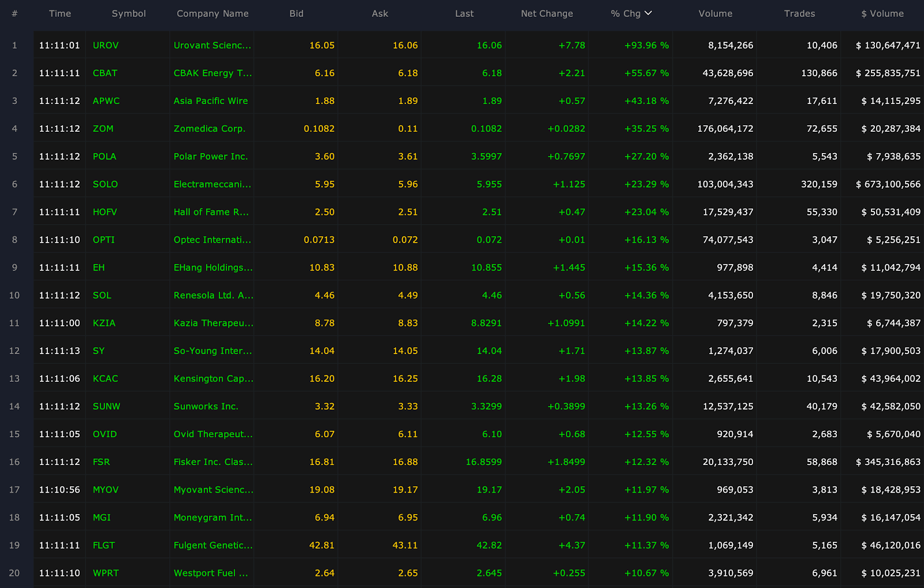Select the SUNW symbol
Viewport: 924px width, 588px height.
coord(107,406)
